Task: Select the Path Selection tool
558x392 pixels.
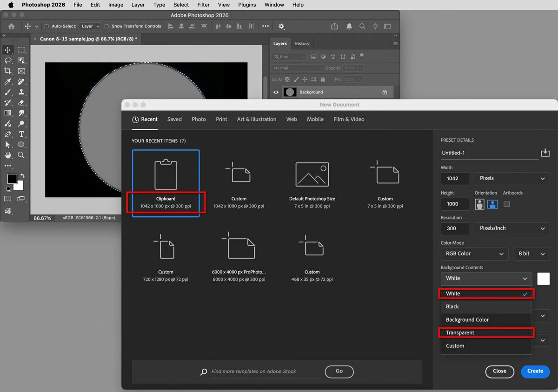Action: pyautogui.click(x=8, y=145)
